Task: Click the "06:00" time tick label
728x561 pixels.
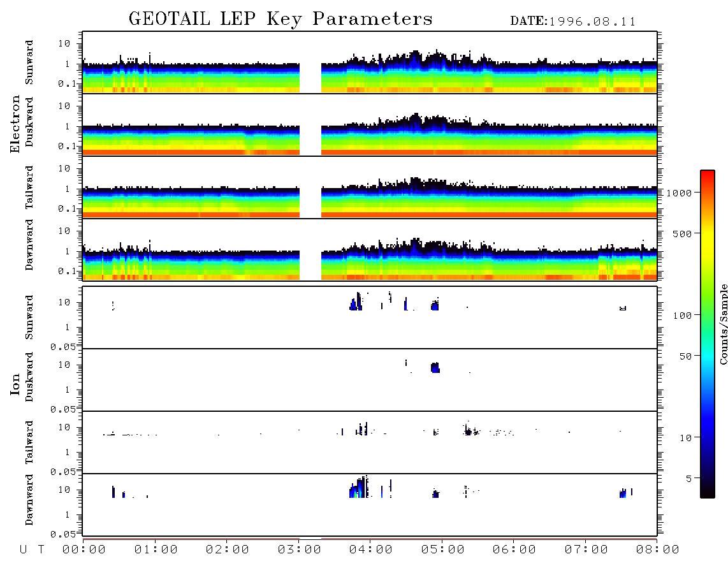Action: click(514, 550)
